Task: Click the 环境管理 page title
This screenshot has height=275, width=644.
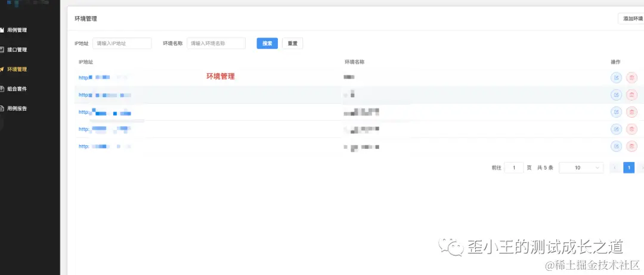Action: pyautogui.click(x=85, y=18)
